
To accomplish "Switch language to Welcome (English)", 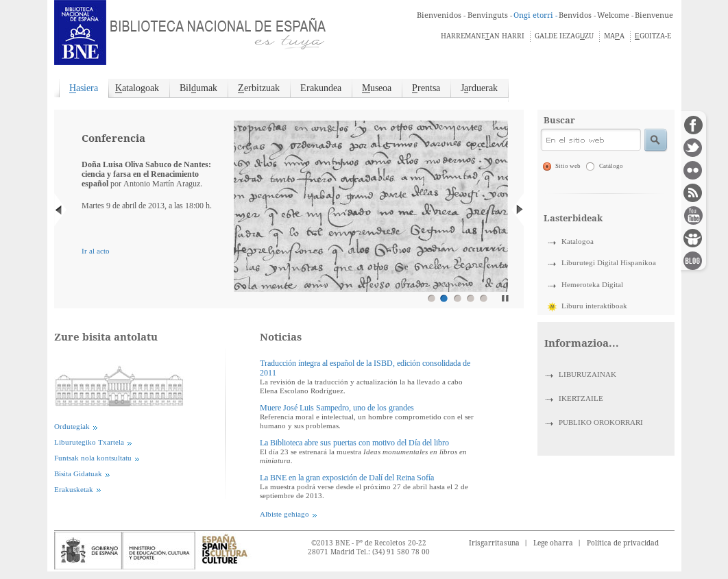I will (x=613, y=15).
